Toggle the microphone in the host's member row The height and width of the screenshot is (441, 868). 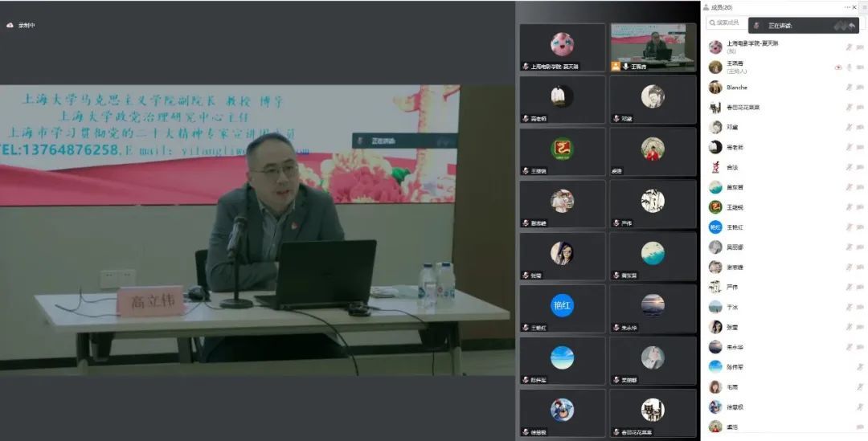tap(849, 67)
